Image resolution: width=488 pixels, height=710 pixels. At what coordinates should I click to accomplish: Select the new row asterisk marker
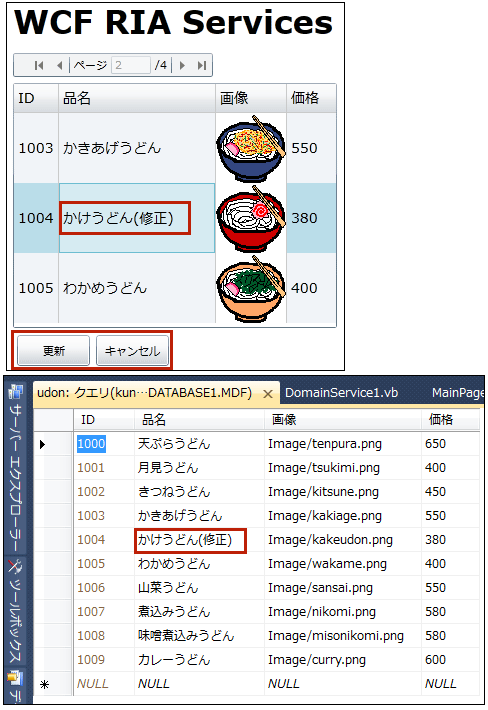pyautogui.click(x=44, y=684)
